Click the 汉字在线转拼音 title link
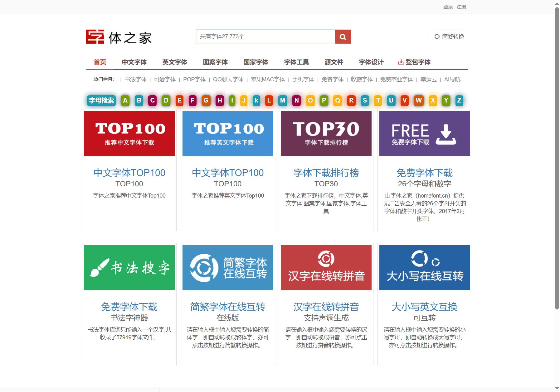Viewport: 560px width, 392px height. [x=326, y=307]
